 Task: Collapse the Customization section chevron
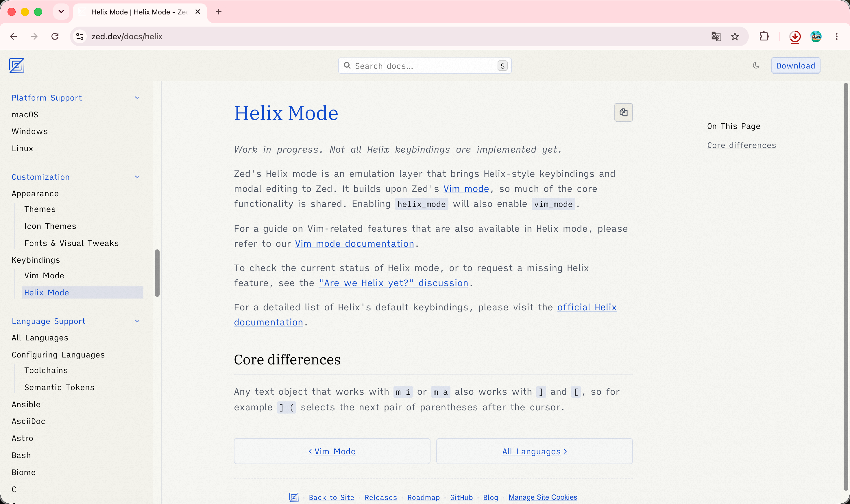coord(137,177)
